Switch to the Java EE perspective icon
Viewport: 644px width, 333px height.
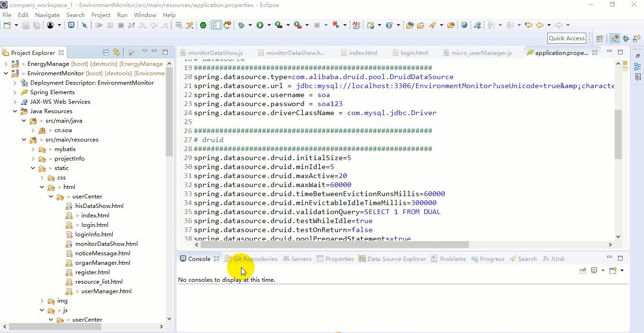[615, 38]
